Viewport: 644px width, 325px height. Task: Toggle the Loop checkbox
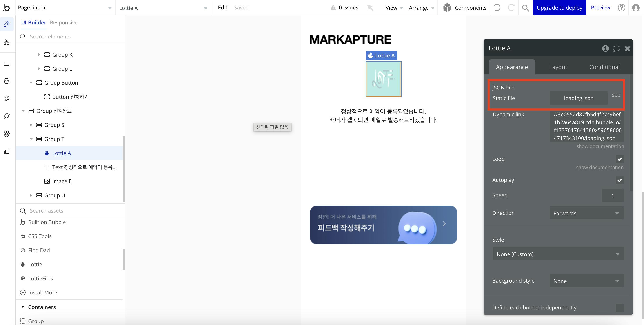click(x=620, y=159)
